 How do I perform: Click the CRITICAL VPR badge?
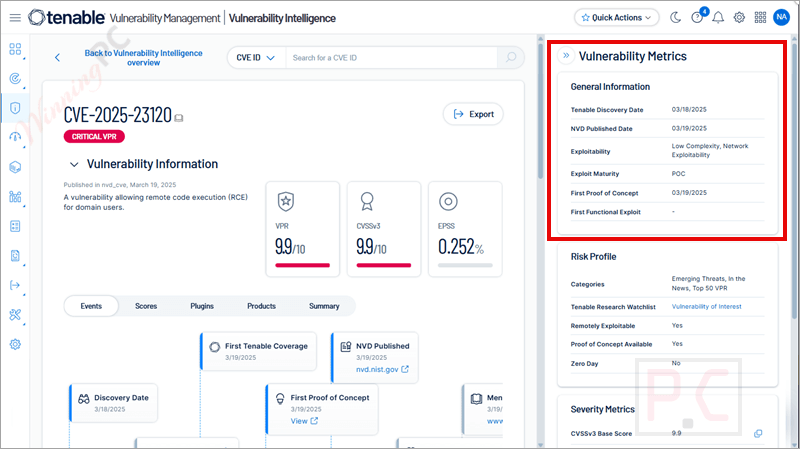click(x=94, y=136)
